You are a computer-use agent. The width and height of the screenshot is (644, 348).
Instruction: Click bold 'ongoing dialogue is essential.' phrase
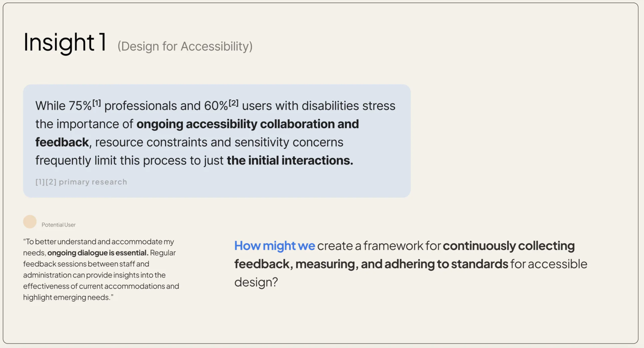tap(98, 253)
